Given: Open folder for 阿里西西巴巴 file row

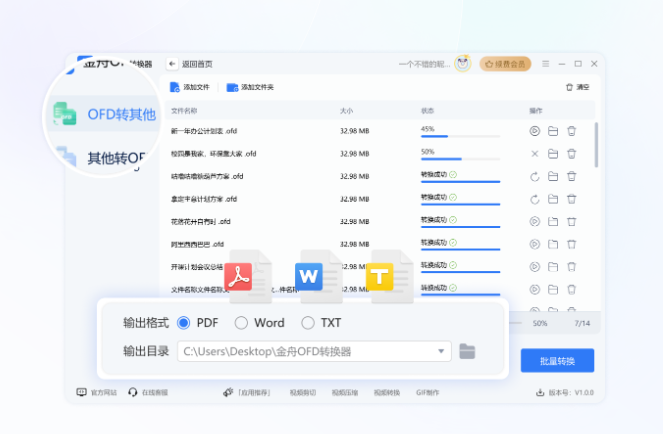Looking at the screenshot, I should pos(553,244).
